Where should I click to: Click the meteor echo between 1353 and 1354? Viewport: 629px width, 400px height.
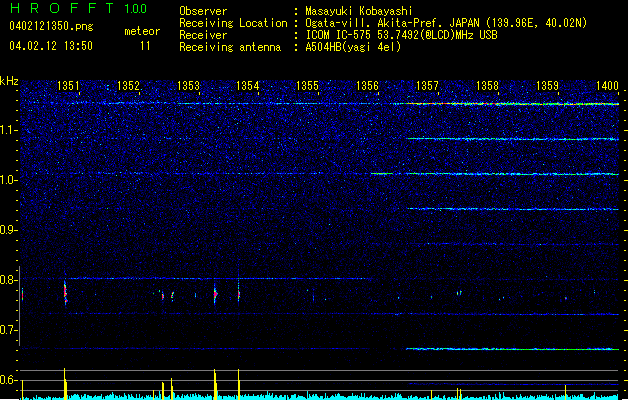pyautogui.click(x=215, y=294)
